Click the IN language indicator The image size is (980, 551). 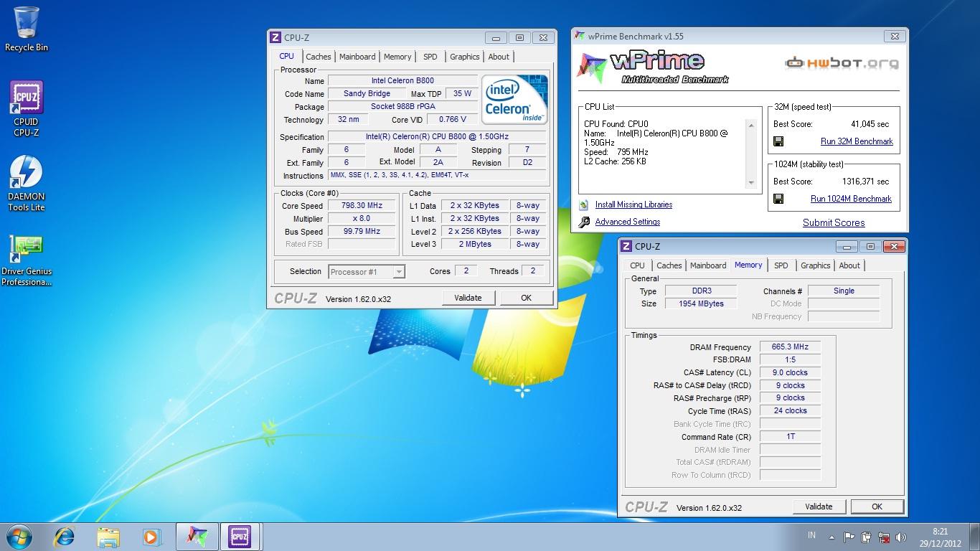click(811, 535)
